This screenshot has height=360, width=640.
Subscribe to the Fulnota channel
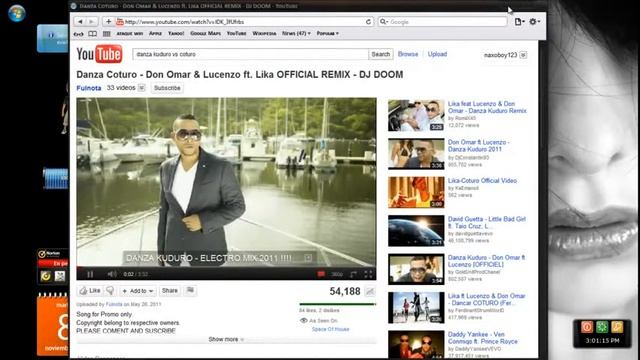167,88
